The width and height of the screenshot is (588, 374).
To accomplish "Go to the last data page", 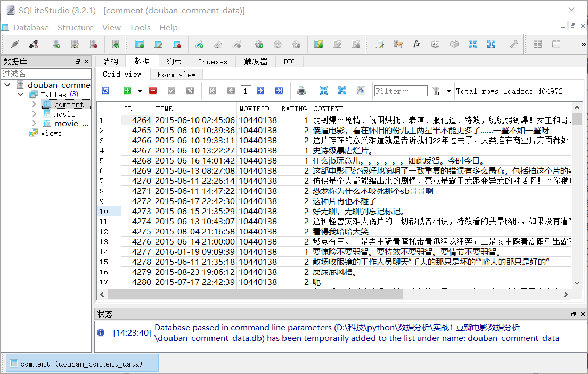I will (279, 91).
